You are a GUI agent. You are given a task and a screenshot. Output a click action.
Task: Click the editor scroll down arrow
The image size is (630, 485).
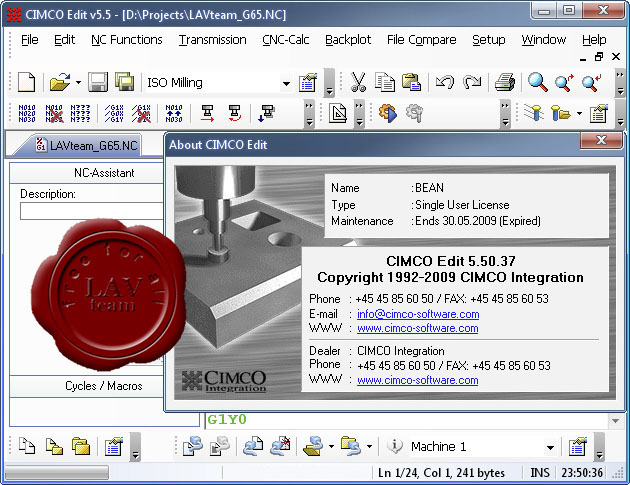616,421
